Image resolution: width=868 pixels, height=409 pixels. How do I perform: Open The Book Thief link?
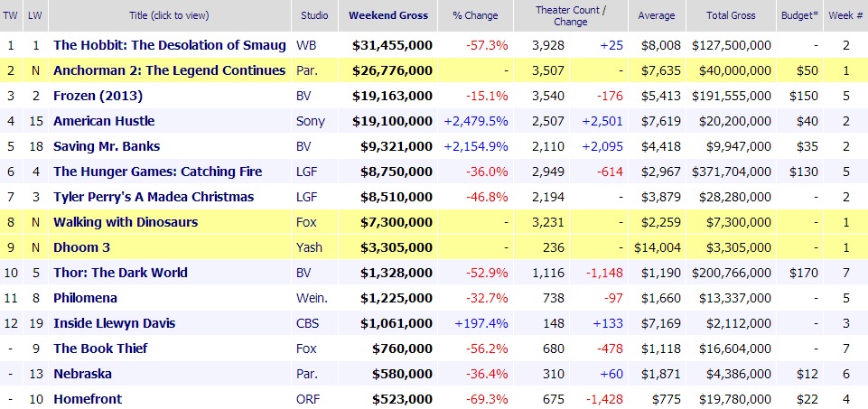[x=100, y=349]
